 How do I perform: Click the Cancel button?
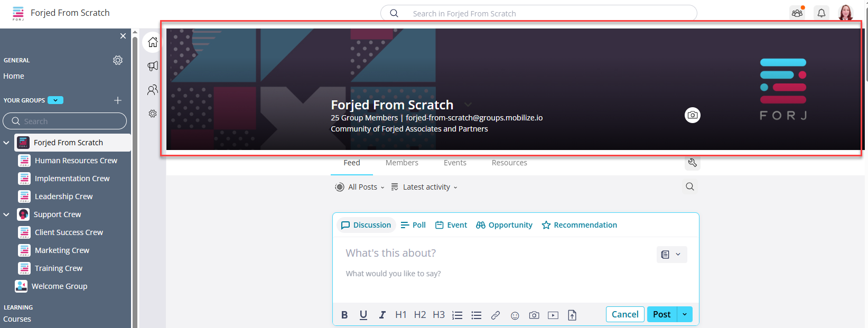point(625,314)
